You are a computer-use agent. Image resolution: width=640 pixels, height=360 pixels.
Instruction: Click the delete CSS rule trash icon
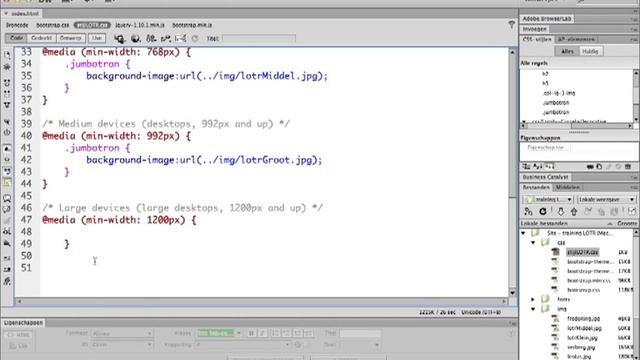click(628, 167)
